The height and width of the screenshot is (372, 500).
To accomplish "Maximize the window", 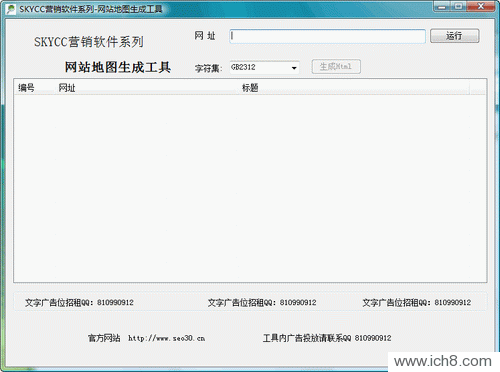I will point(459,6).
